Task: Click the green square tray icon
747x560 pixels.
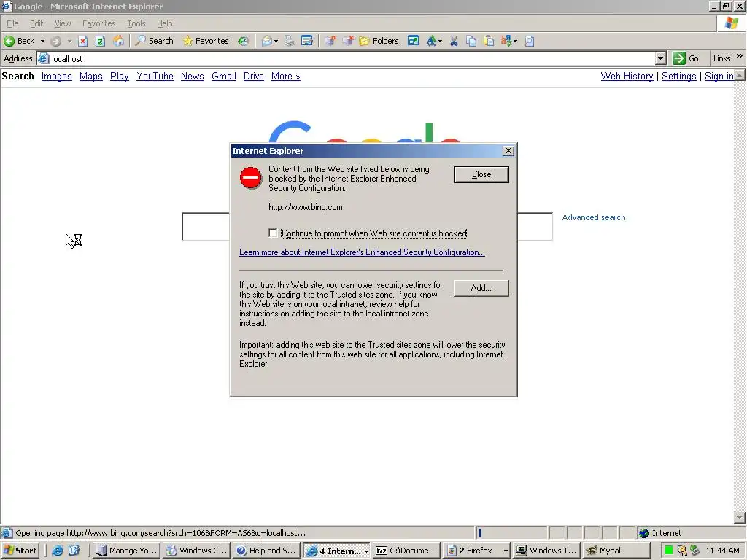Action: [668, 551]
